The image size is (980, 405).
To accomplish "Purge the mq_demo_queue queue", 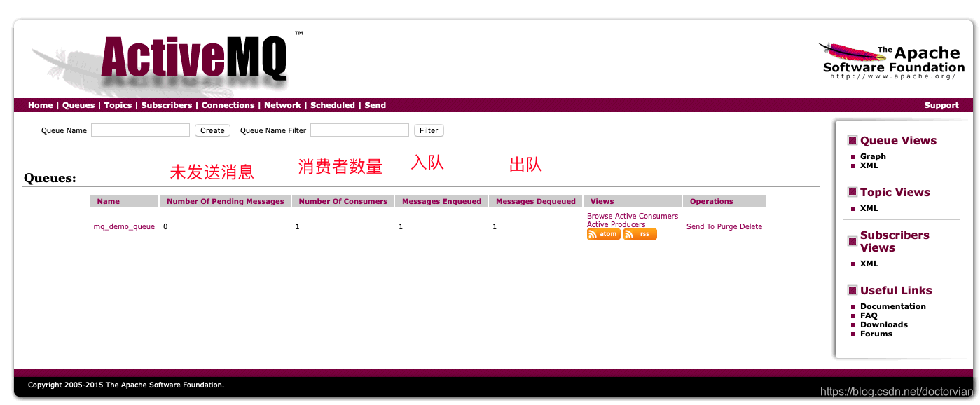I will (727, 227).
